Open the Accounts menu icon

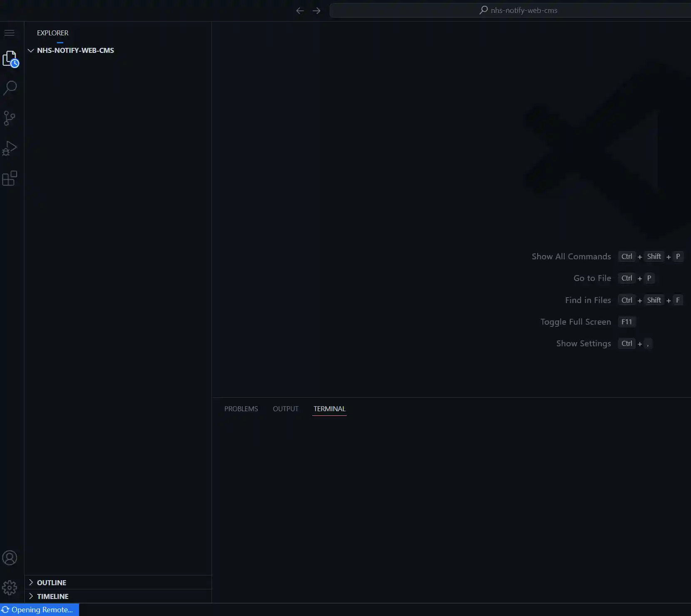tap(10, 558)
